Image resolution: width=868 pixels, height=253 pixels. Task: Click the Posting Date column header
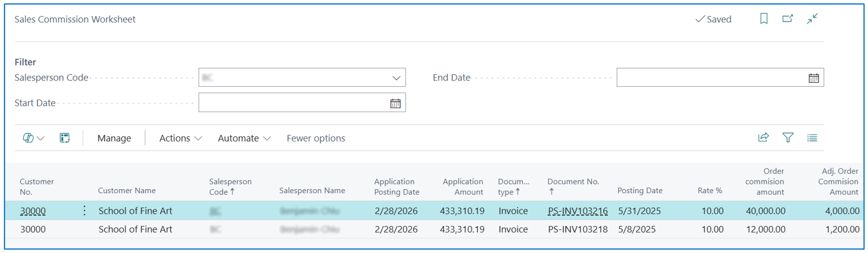pyautogui.click(x=640, y=190)
